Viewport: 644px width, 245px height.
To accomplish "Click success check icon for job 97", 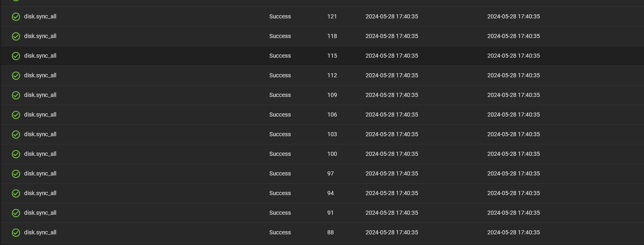I will tap(16, 174).
